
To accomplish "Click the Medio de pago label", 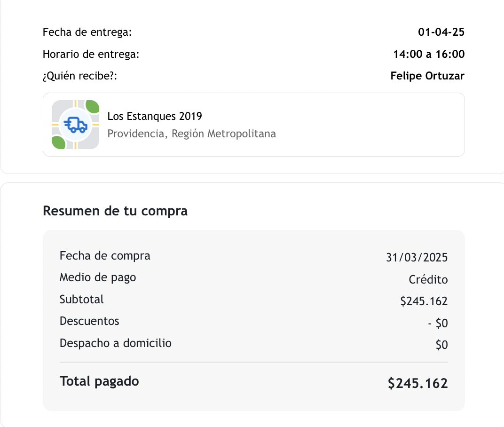I will (98, 277).
